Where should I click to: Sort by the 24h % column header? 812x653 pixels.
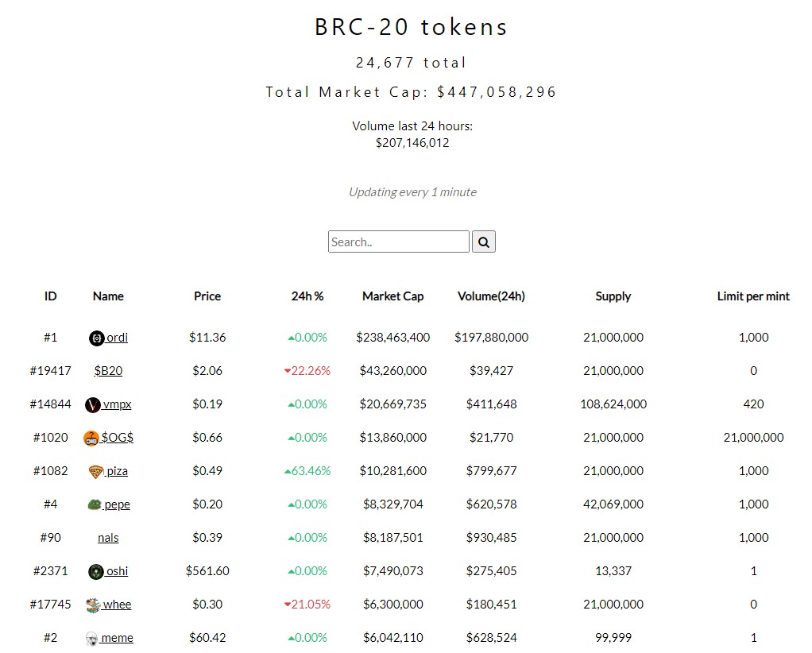[307, 296]
